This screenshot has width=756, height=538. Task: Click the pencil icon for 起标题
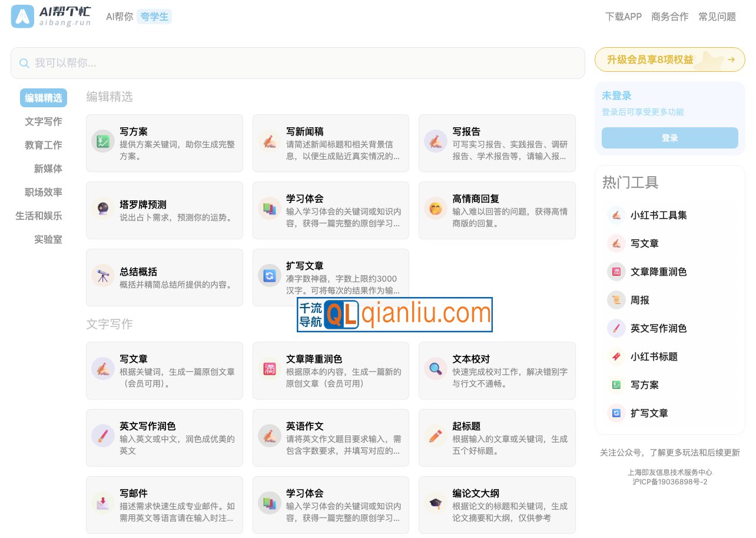click(x=435, y=436)
